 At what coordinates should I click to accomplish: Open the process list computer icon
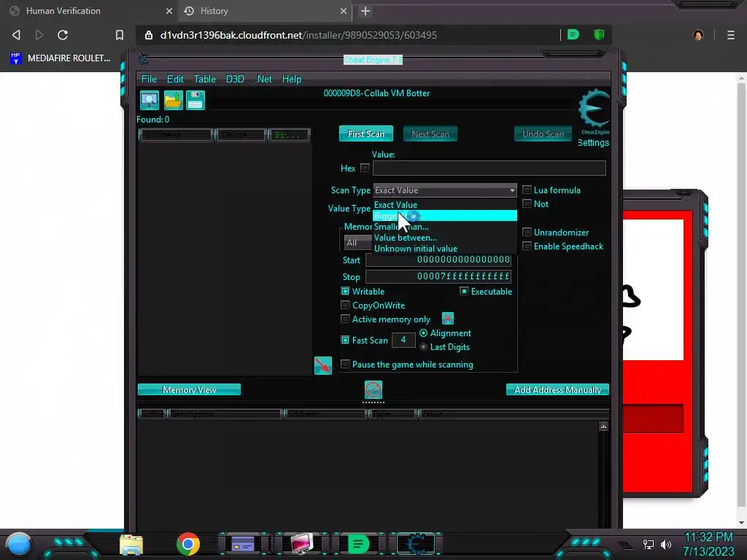pyautogui.click(x=150, y=101)
